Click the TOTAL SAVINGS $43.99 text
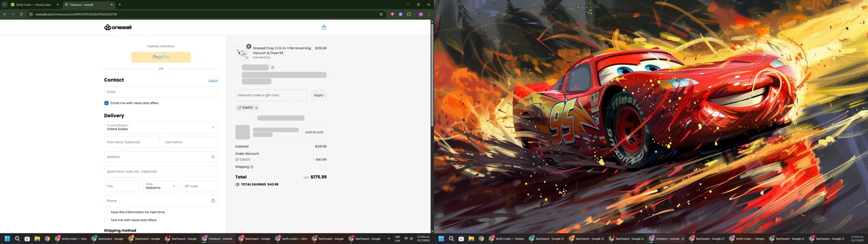The height and width of the screenshot is (244, 868). (x=260, y=184)
